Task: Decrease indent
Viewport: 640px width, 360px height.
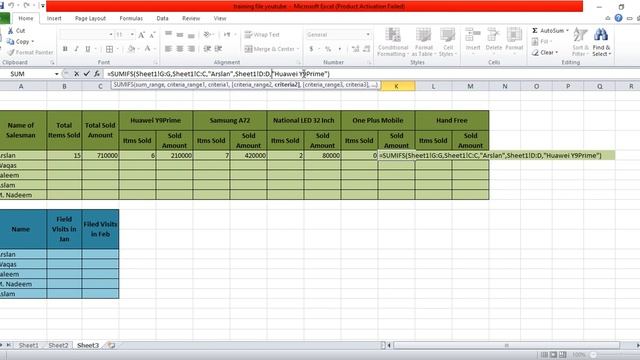Action: tap(207, 49)
